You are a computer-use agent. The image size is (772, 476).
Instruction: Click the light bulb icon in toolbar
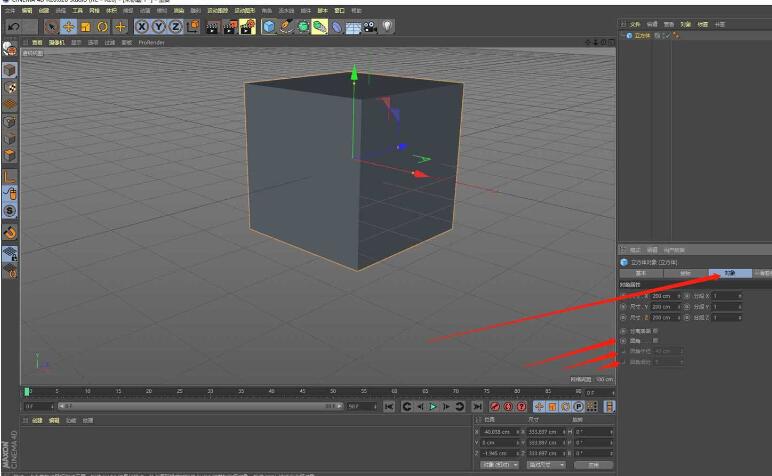click(x=387, y=27)
